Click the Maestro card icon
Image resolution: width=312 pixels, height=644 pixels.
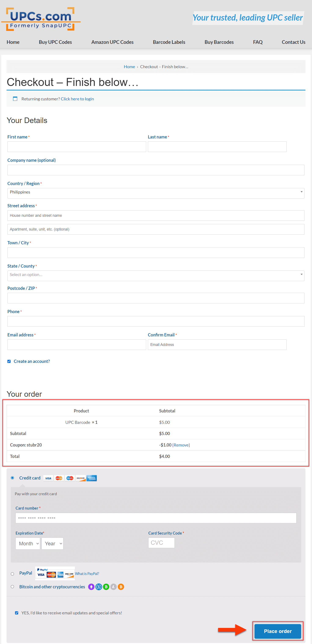point(70,478)
